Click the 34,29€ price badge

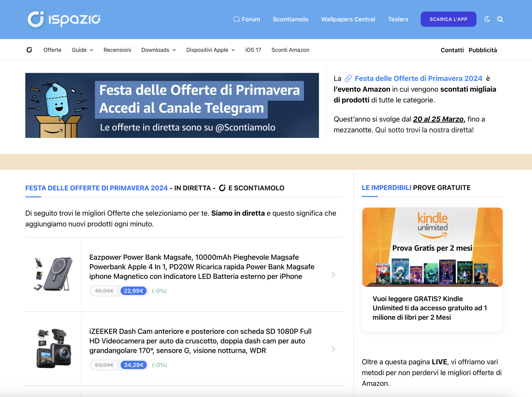[x=134, y=365]
